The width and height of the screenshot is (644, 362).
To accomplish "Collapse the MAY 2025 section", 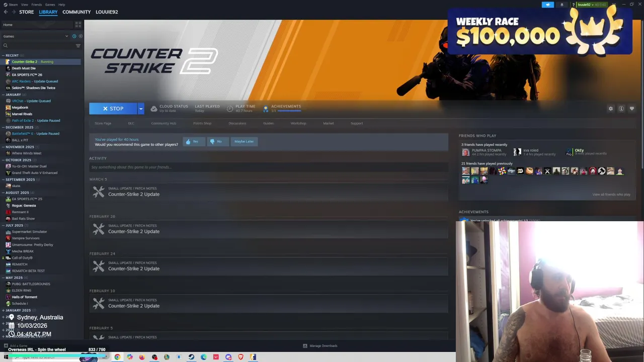I will [3, 278].
